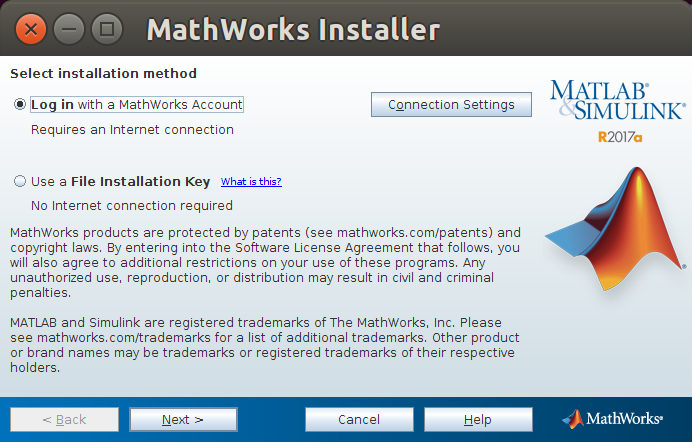Click the R2017a release label

tap(620, 137)
